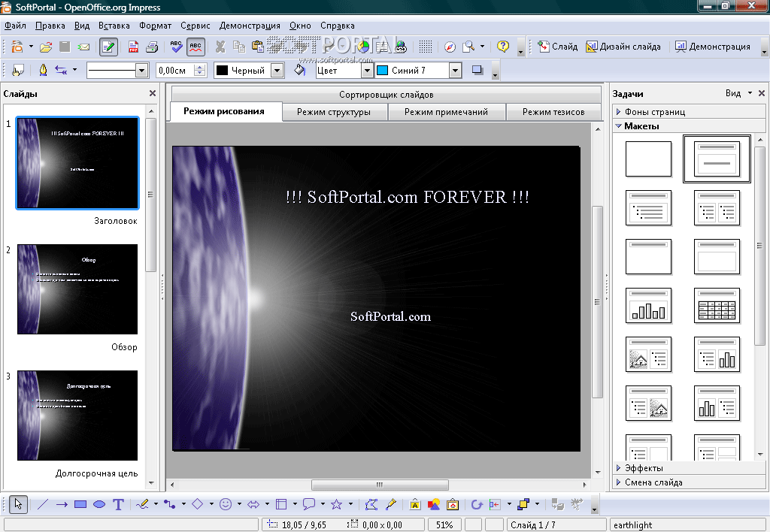Collapse the Макеты section
Viewport: 770px width, 532px height.
tap(690, 126)
